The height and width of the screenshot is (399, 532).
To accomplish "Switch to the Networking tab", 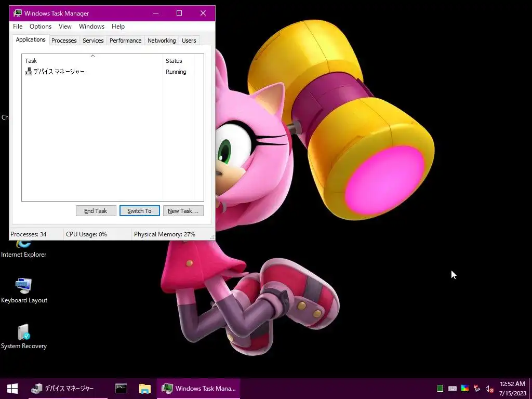I will coord(162,41).
